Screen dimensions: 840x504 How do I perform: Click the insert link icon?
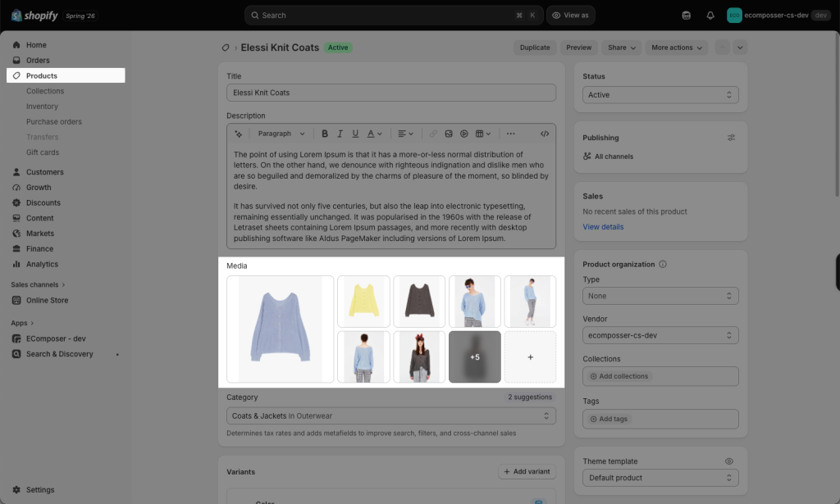pos(433,134)
